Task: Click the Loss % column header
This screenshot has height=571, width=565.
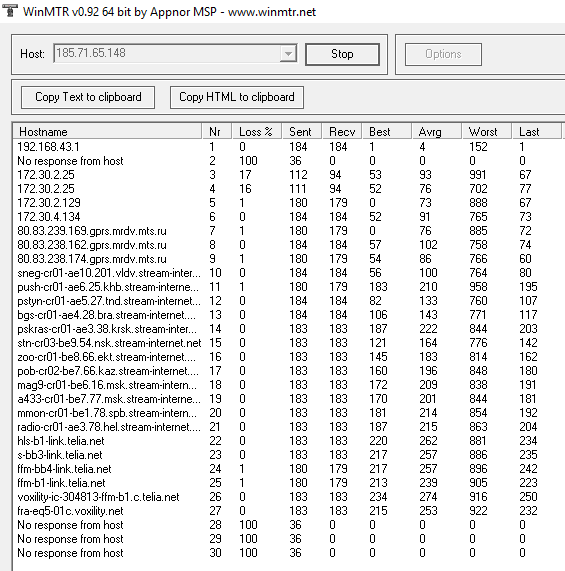Action: [257, 131]
